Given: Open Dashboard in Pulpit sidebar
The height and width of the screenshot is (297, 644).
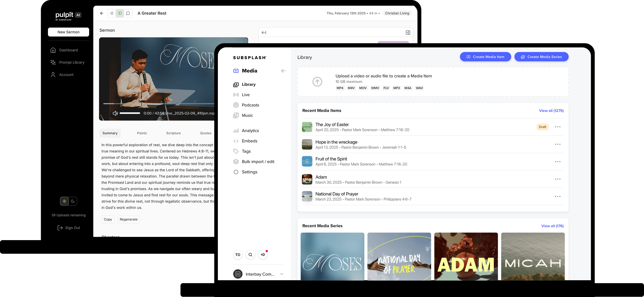Looking at the screenshot, I should click(x=64, y=50).
